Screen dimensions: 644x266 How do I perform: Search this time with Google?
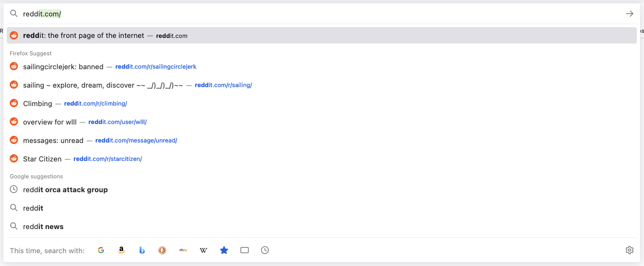[x=101, y=250]
